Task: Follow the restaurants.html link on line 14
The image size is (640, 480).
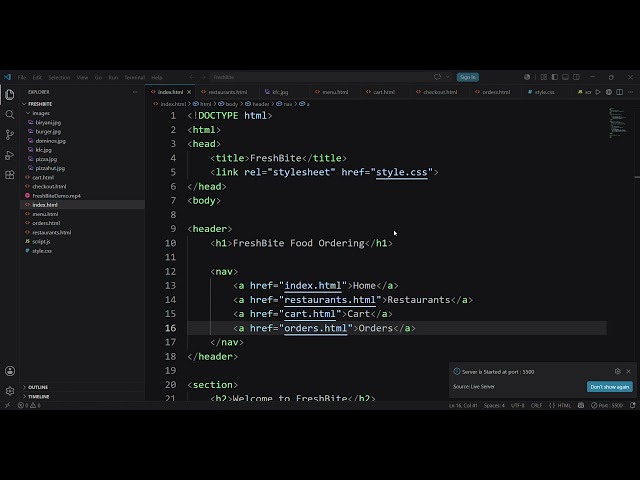Action: tap(330, 300)
